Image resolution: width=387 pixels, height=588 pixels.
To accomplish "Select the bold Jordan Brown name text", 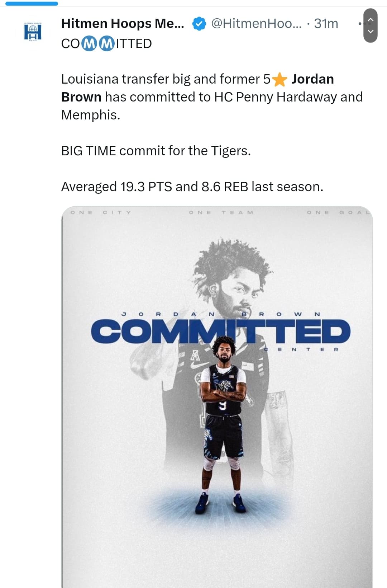I will [x=197, y=88].
